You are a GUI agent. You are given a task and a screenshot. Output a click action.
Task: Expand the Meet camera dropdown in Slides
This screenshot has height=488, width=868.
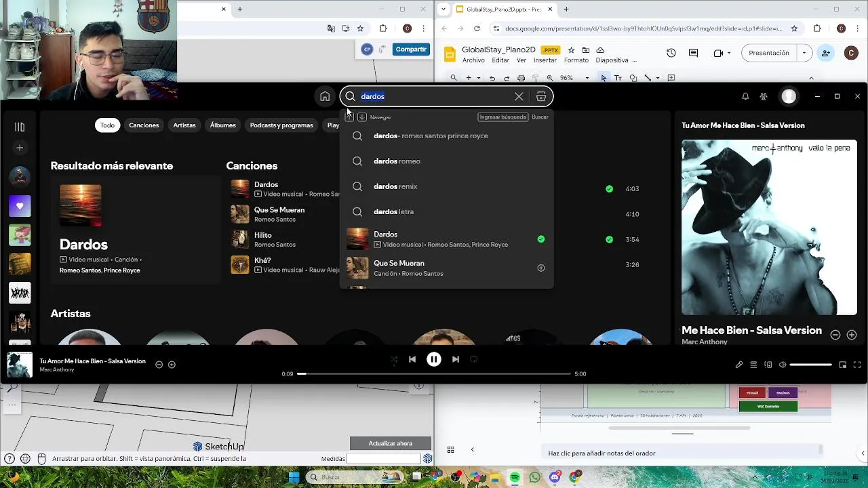[x=729, y=53]
